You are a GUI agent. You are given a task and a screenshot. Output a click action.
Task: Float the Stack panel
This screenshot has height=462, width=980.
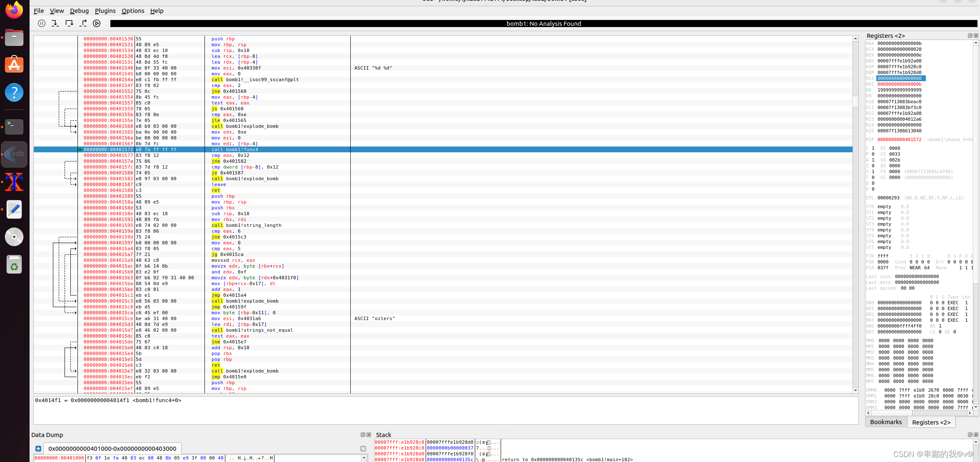pyautogui.click(x=970, y=435)
